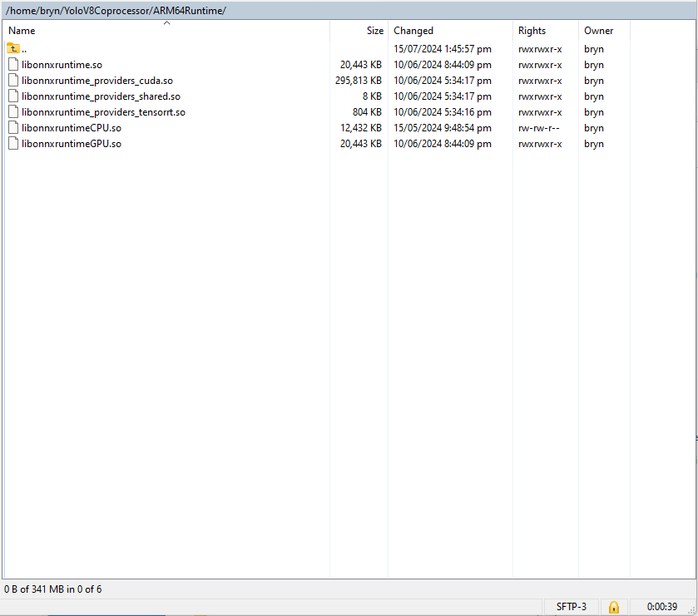Click the libonnxruntime_providers_tensorrt.so file icon
Image resolution: width=698 pixels, height=616 pixels.
[x=13, y=111]
